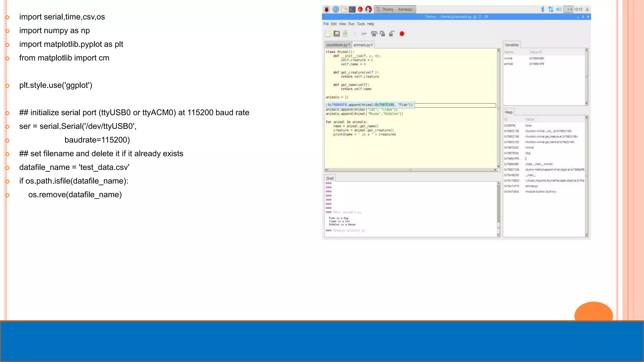Click the red Stop button icon

(x=402, y=34)
